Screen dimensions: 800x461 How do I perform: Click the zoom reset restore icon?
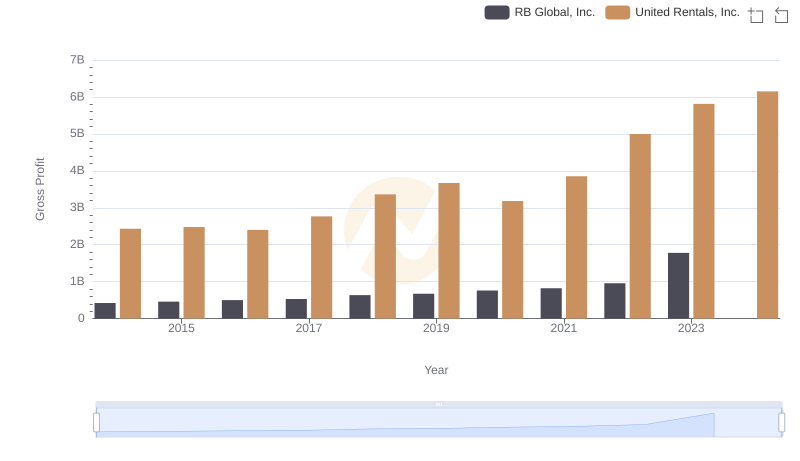[x=781, y=15]
